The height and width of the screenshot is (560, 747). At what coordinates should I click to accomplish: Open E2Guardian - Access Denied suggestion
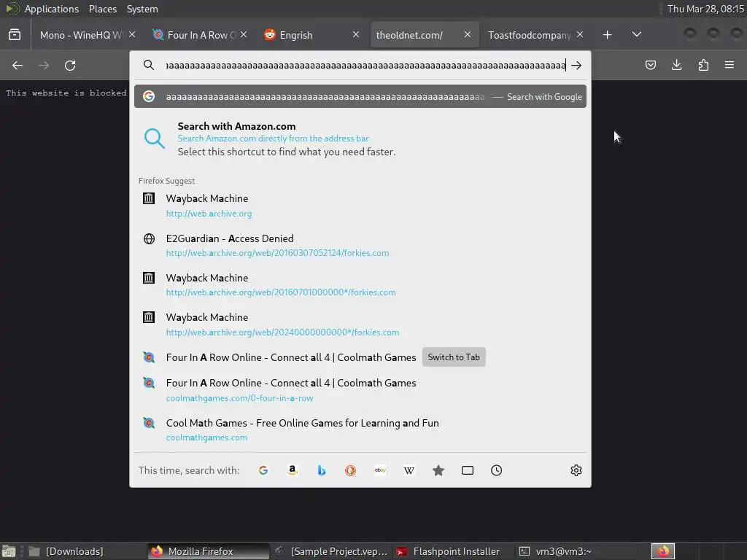pos(360,245)
